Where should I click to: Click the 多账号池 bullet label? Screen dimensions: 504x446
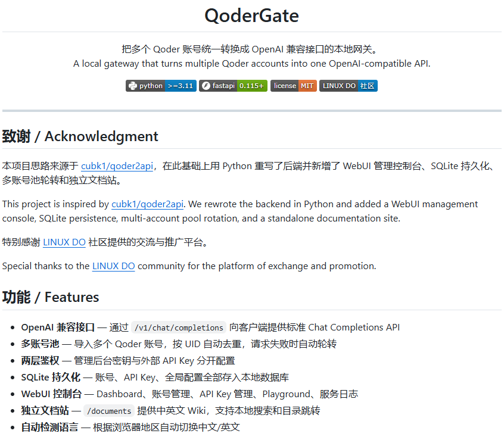point(40,344)
